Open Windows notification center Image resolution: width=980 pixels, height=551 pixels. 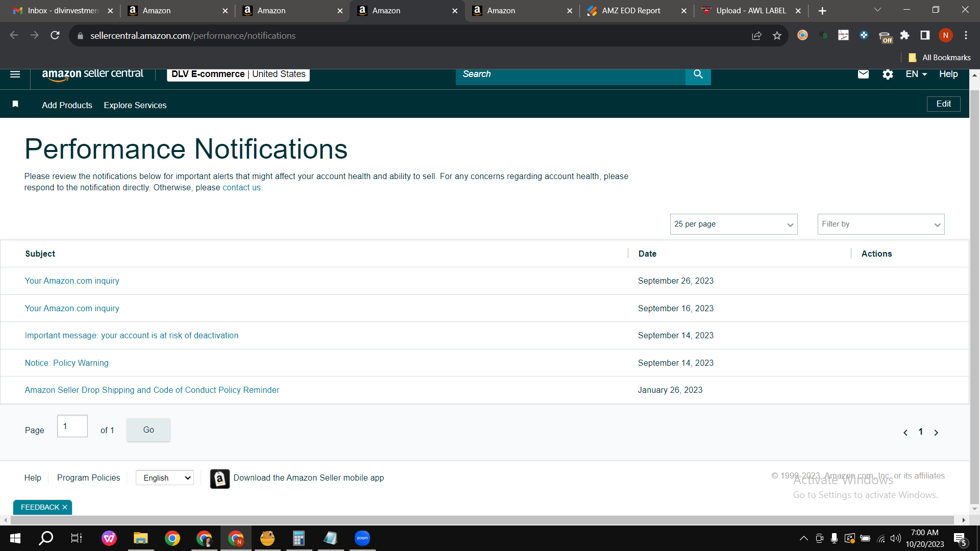point(960,538)
